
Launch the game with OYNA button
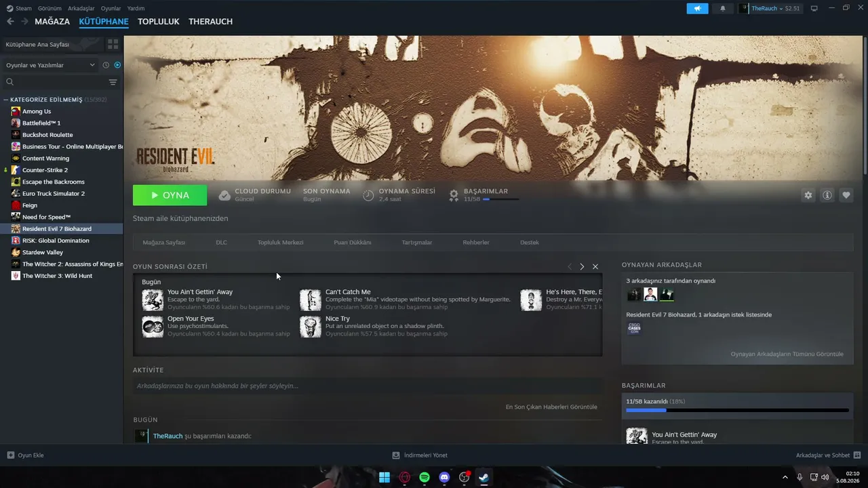[170, 195]
